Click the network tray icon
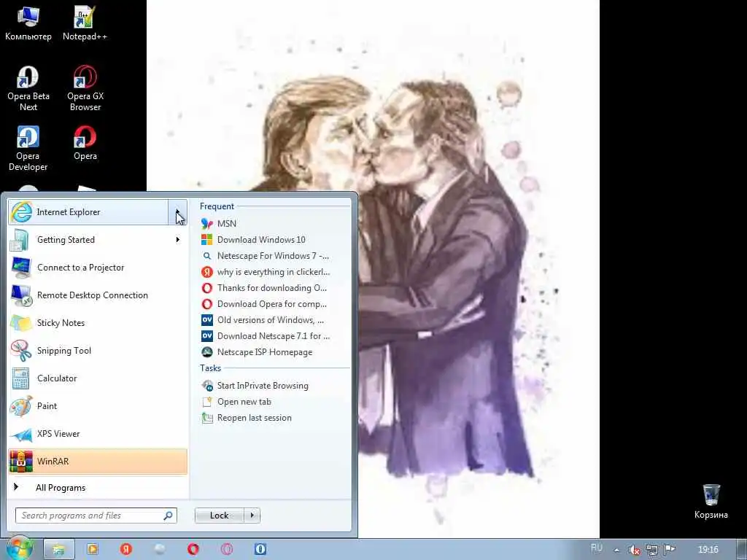Image resolution: width=747 pixels, height=560 pixels. click(651, 550)
